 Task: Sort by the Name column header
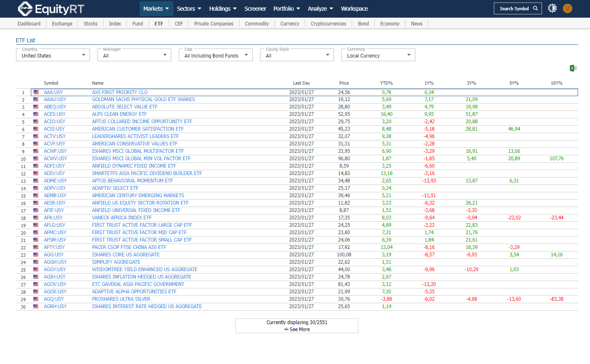tap(98, 83)
